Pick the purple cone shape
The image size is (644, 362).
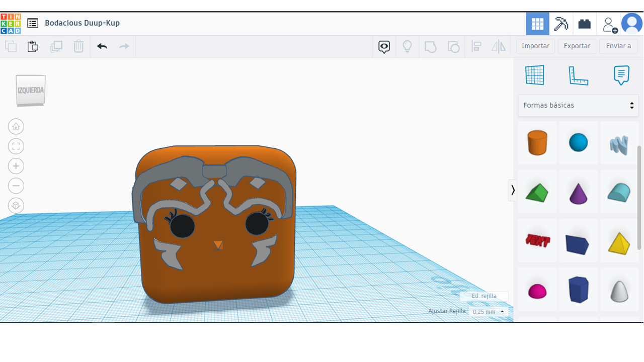pyautogui.click(x=578, y=192)
